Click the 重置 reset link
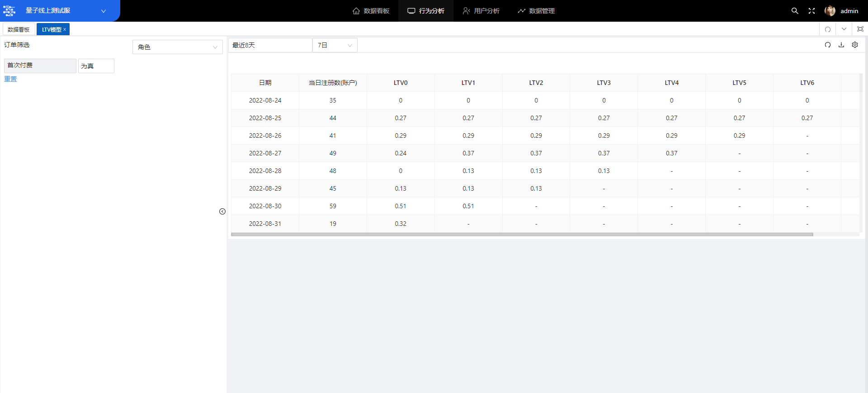 10,79
